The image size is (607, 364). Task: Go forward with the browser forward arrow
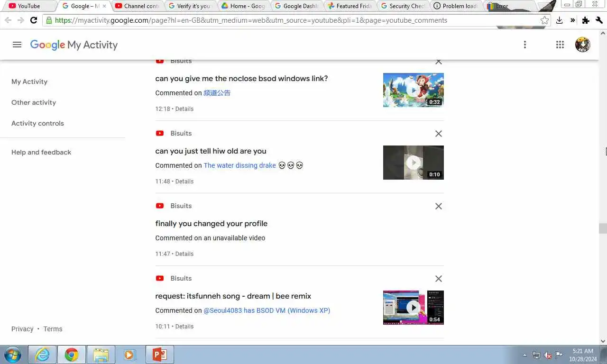pos(20,20)
